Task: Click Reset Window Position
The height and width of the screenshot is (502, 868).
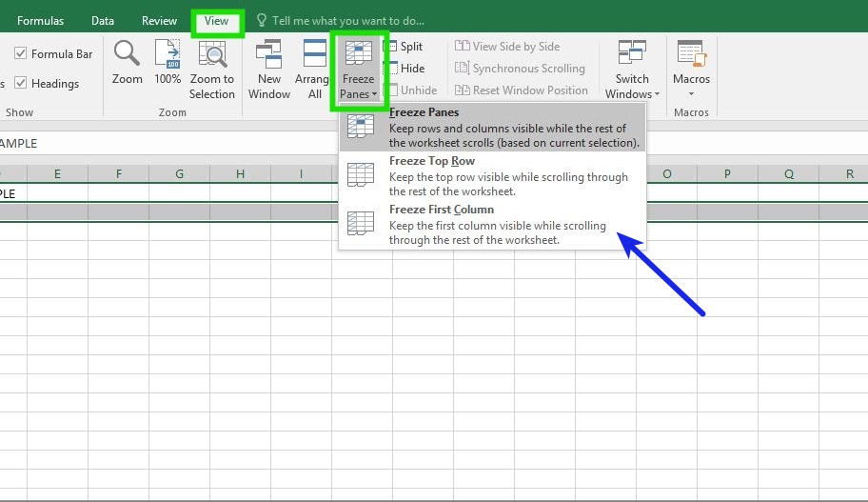Action: click(521, 90)
